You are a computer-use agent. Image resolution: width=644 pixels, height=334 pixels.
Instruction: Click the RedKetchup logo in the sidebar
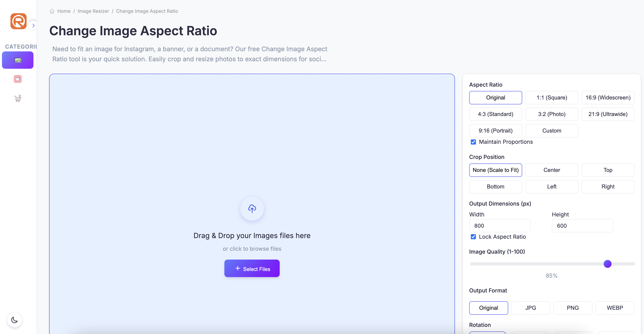pos(18,21)
